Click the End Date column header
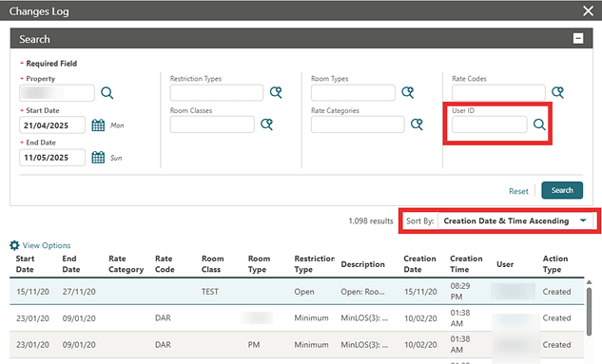The width and height of the screenshot is (602, 364). (x=71, y=264)
